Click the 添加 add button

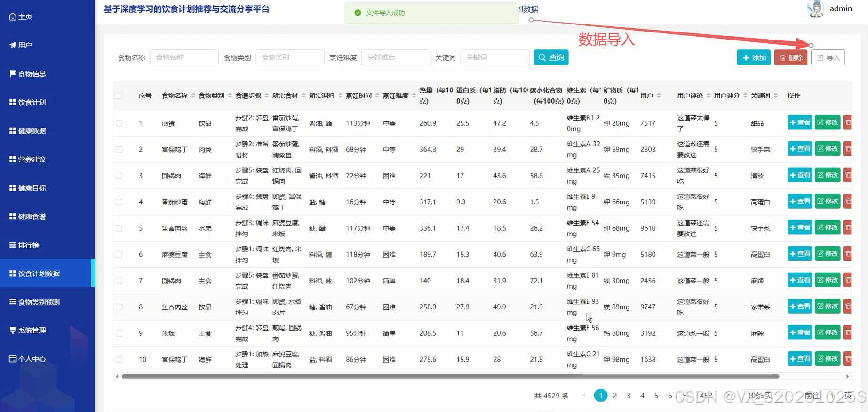(x=754, y=57)
